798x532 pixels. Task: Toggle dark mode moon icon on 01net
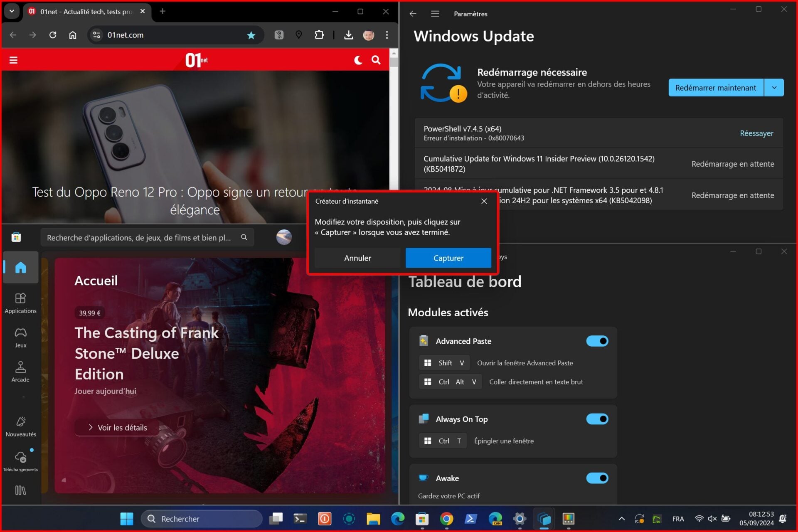pyautogui.click(x=358, y=60)
